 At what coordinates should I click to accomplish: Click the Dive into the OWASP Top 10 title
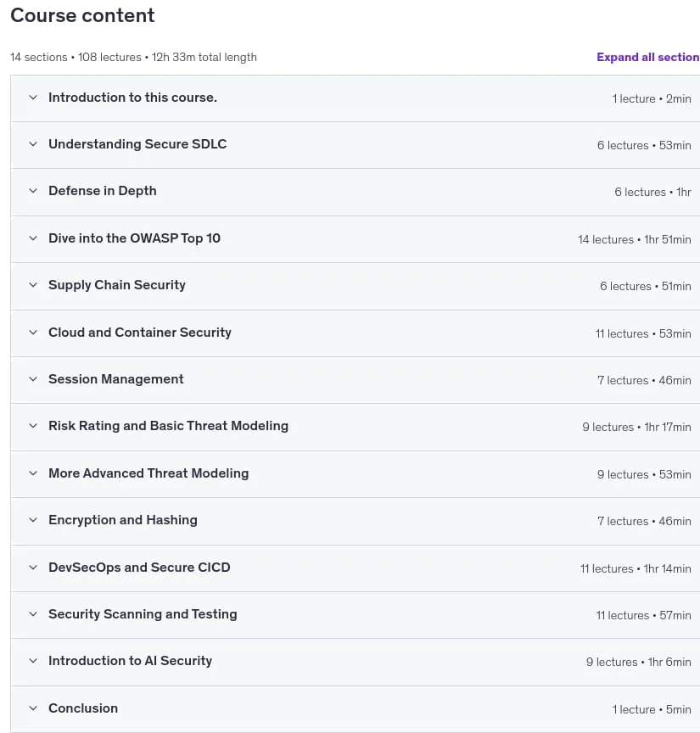(x=134, y=238)
